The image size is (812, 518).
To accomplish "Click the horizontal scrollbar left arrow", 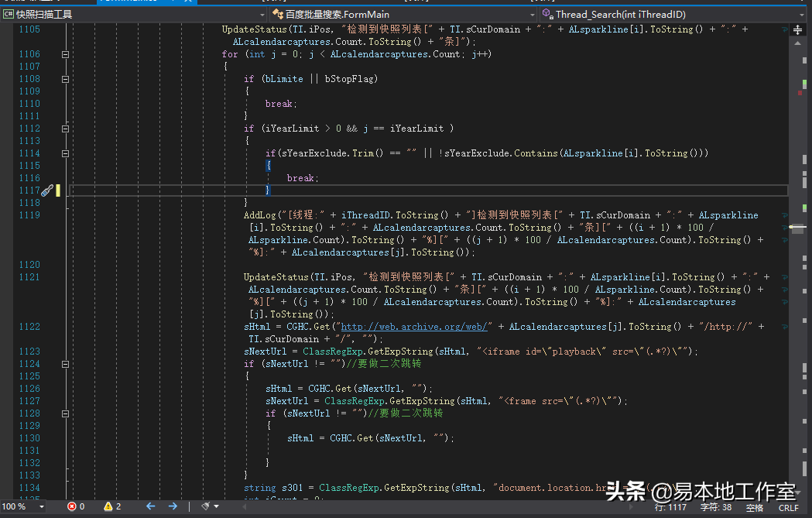I will point(245,506).
